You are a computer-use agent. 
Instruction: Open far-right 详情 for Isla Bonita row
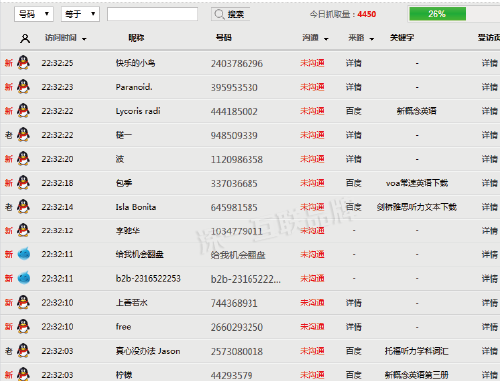coord(490,207)
